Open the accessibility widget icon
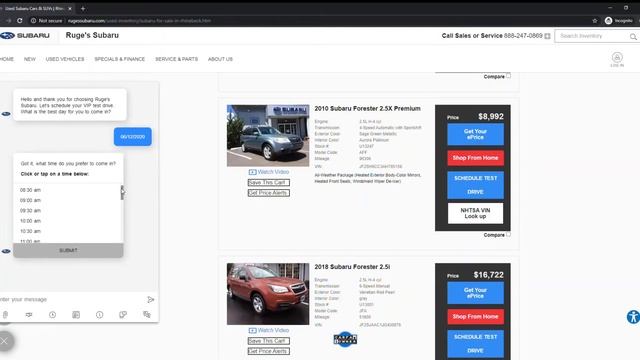 (x=633, y=317)
